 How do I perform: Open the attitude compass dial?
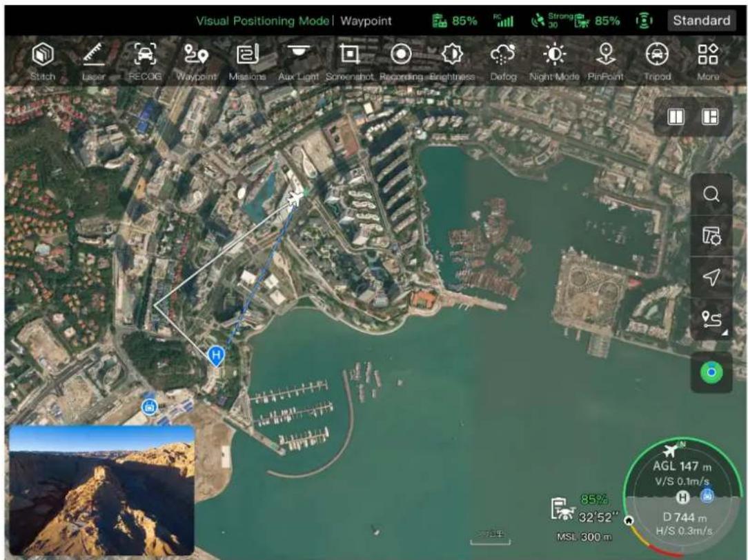[684, 497]
